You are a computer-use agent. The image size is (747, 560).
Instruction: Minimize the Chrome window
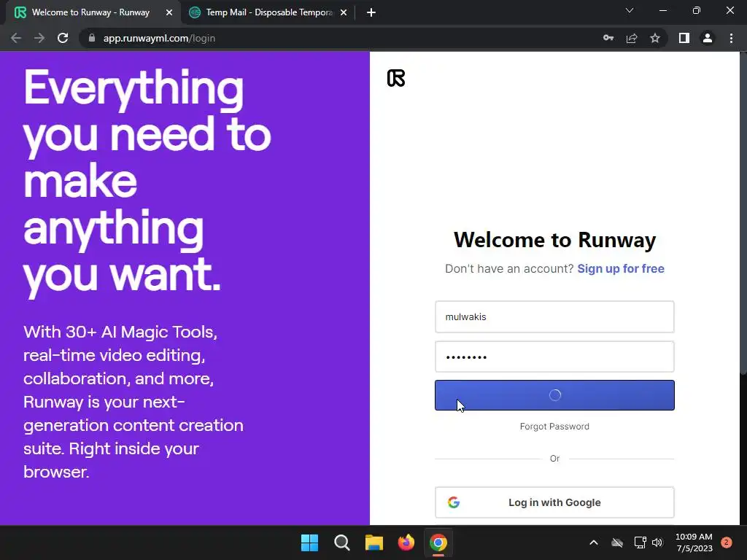coord(662,10)
